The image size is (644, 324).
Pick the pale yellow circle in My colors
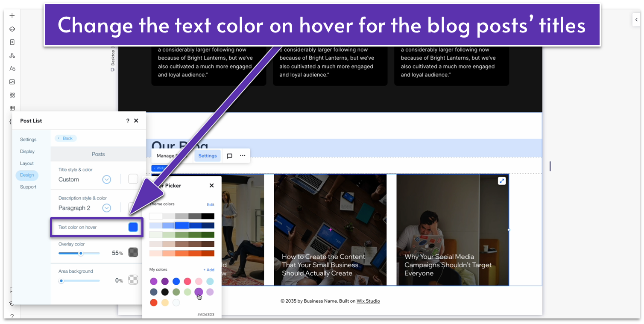[x=165, y=303]
